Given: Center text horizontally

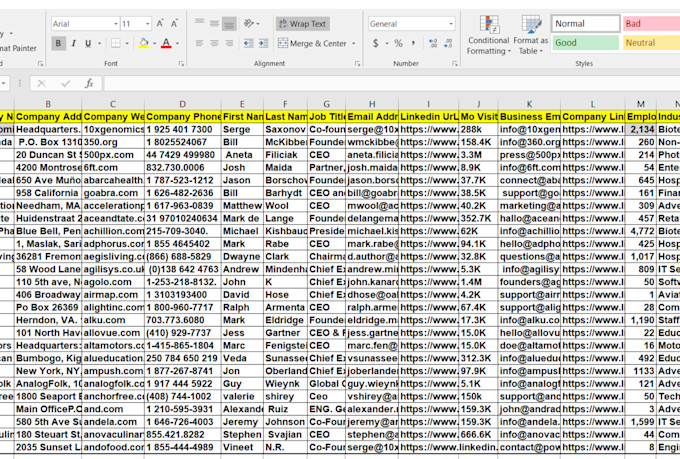Looking at the screenshot, I should pos(215,43).
